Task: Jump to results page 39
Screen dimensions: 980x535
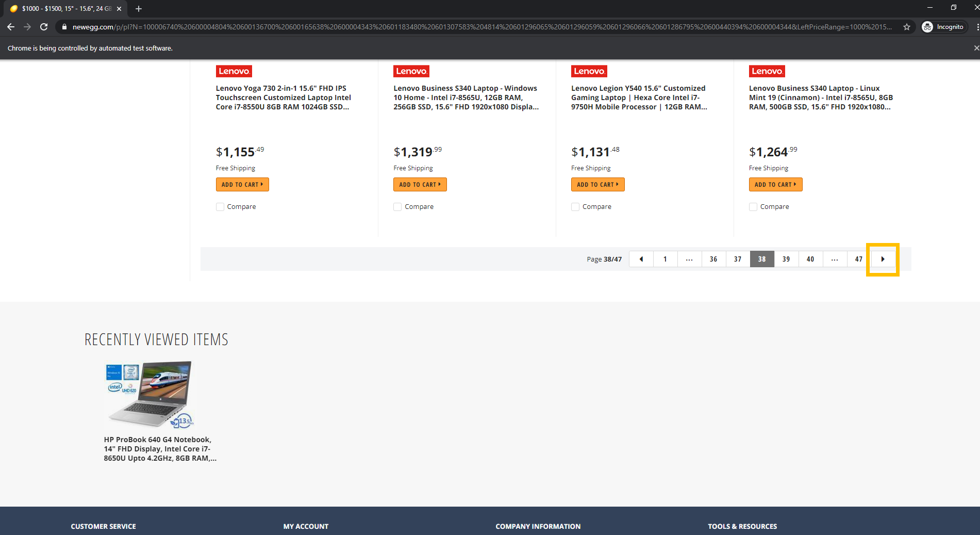Action: 786,259
